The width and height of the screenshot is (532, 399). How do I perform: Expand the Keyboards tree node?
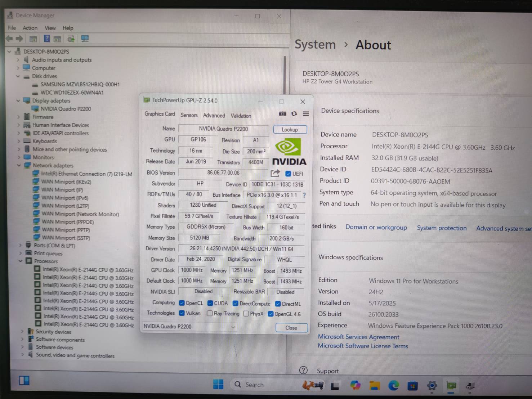coord(18,141)
